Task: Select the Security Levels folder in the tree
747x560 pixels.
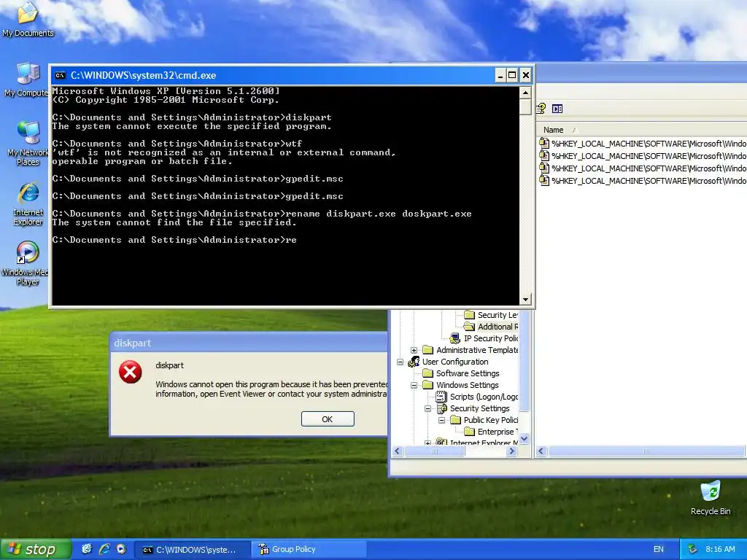Action: (x=491, y=315)
